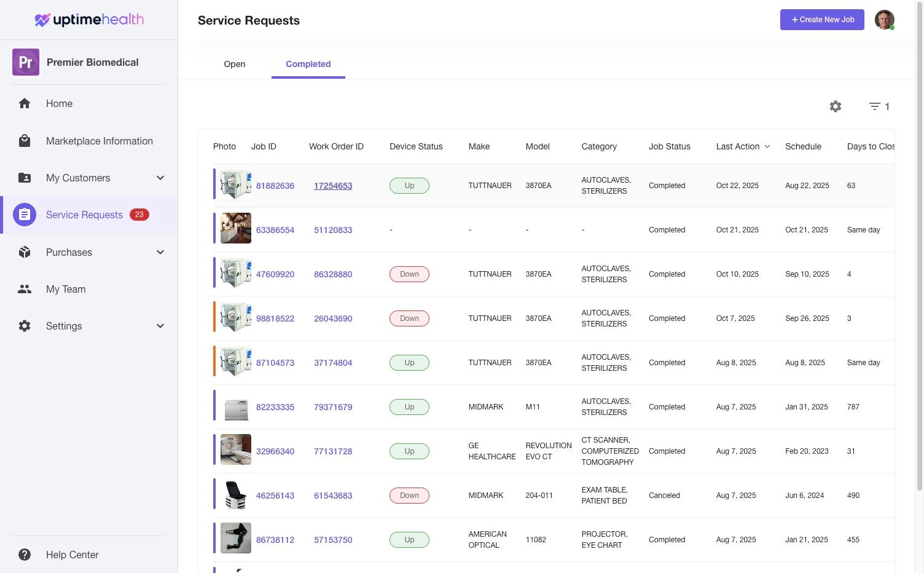
Task: Open job ID 47609920
Action: pyautogui.click(x=275, y=274)
